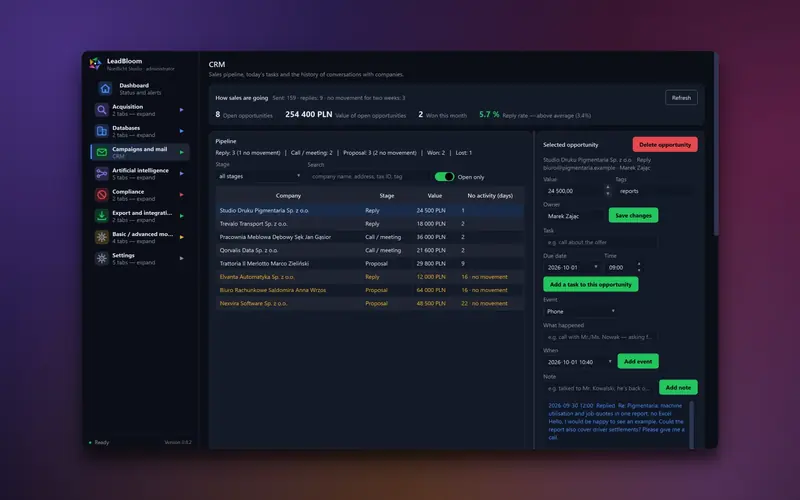Expand the Export and integration arrow

pos(181,216)
